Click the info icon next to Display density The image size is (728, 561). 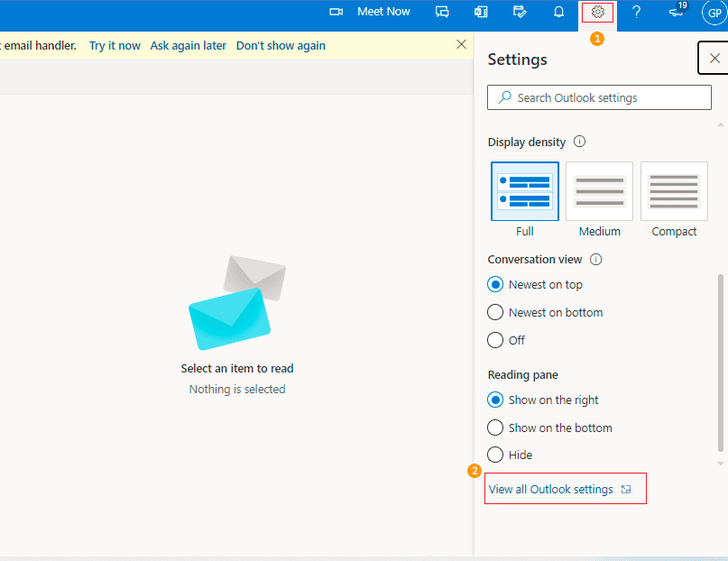(580, 142)
